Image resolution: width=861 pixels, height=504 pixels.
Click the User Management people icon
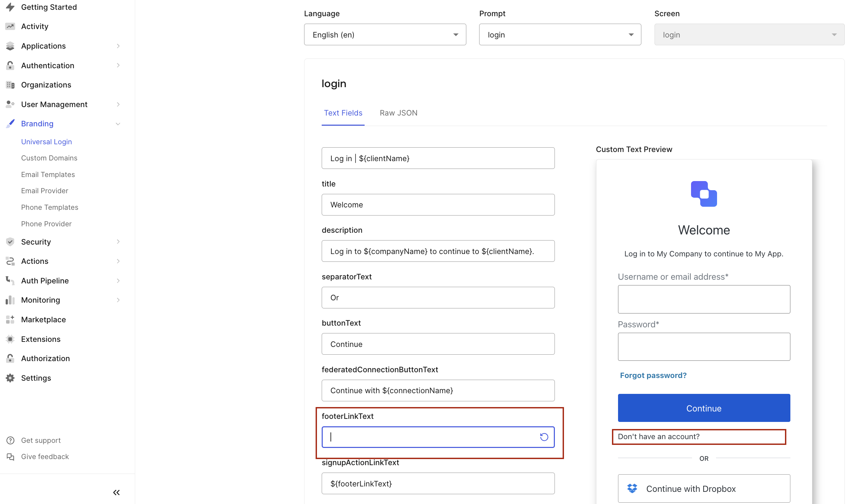coord(10,104)
